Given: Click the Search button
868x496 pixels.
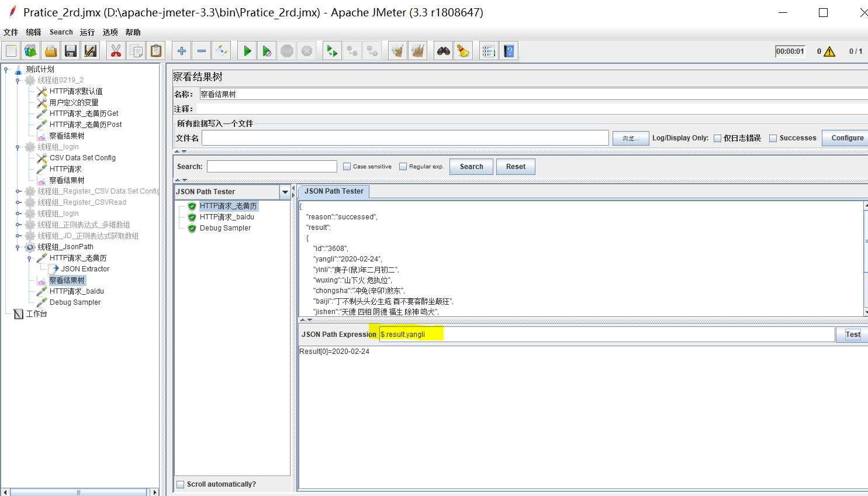Looking at the screenshot, I should (x=471, y=167).
